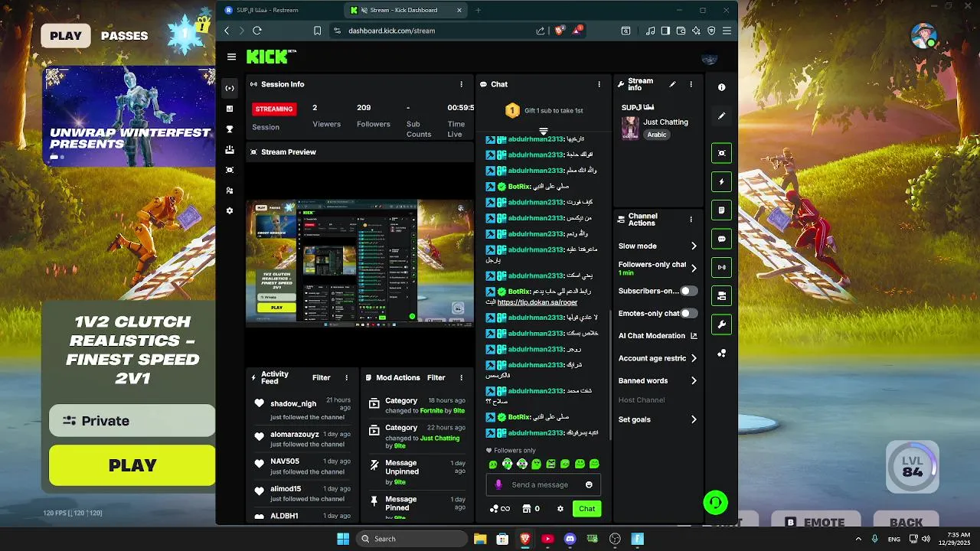Open the download/inbox tray icon in sidebar
The image size is (980, 551).
(x=230, y=150)
